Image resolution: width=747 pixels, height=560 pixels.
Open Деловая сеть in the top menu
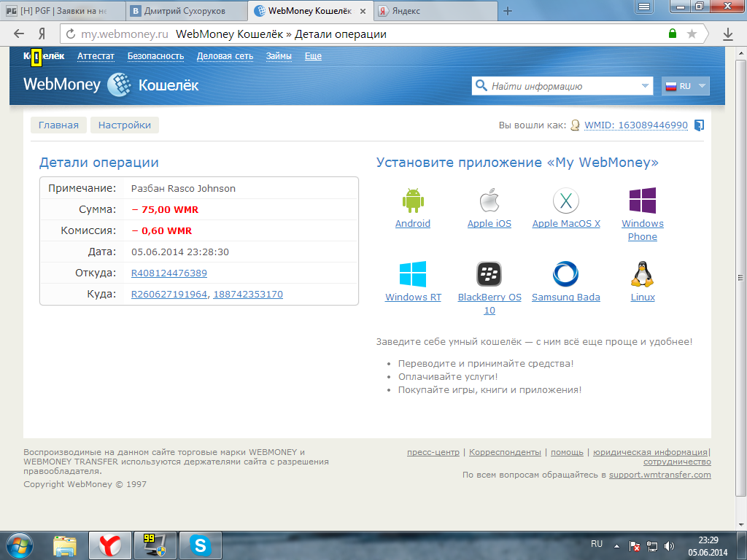click(x=225, y=56)
